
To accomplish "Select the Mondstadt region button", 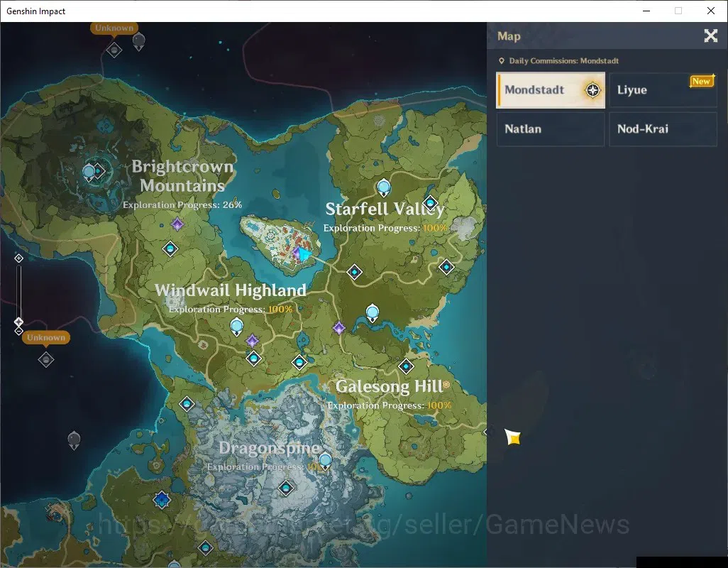I will (550, 90).
